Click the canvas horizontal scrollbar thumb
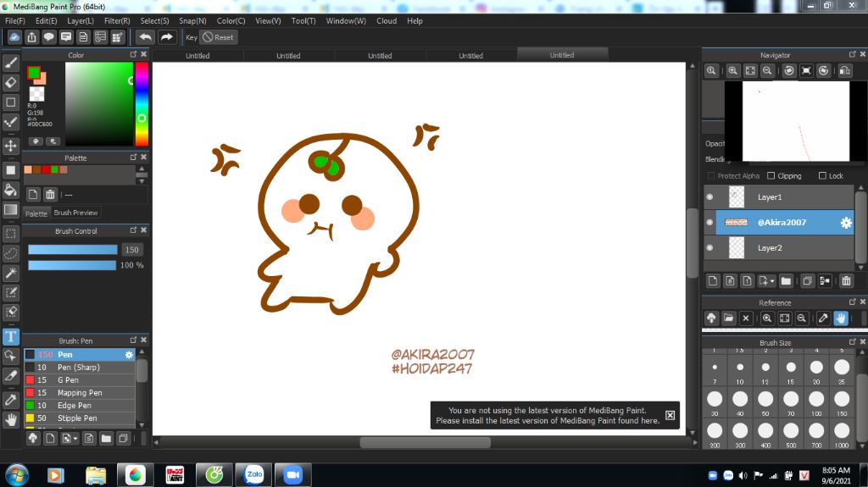 click(426, 443)
